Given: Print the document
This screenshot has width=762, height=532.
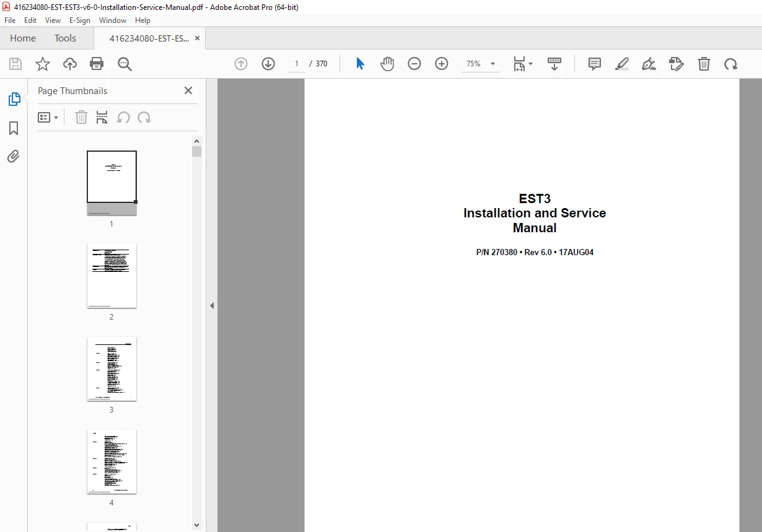Looking at the screenshot, I should (97, 64).
